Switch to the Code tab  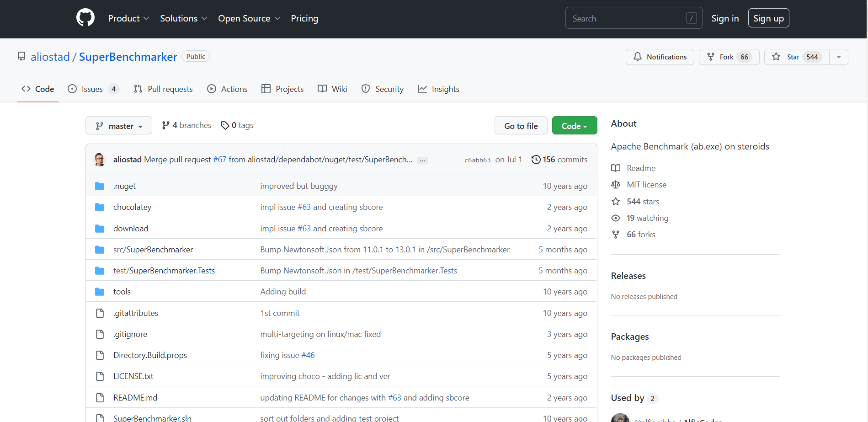[38, 89]
